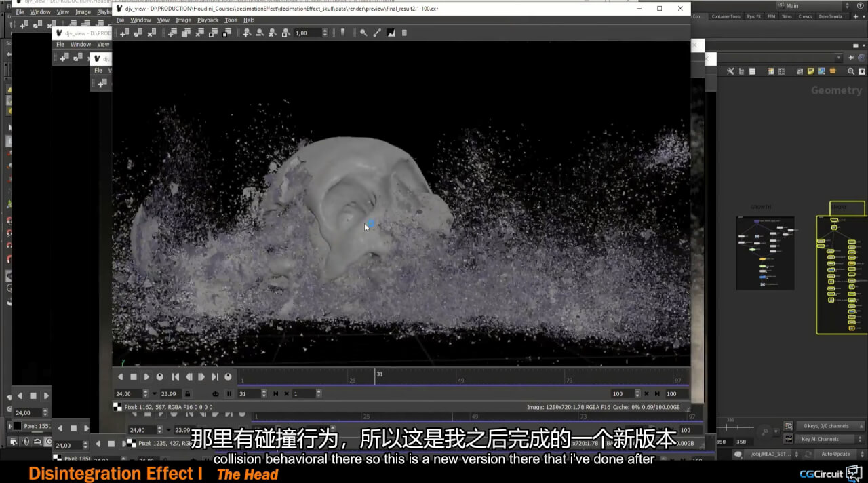Step back one frame in djv_view
The width and height of the screenshot is (868, 483).
(x=189, y=376)
